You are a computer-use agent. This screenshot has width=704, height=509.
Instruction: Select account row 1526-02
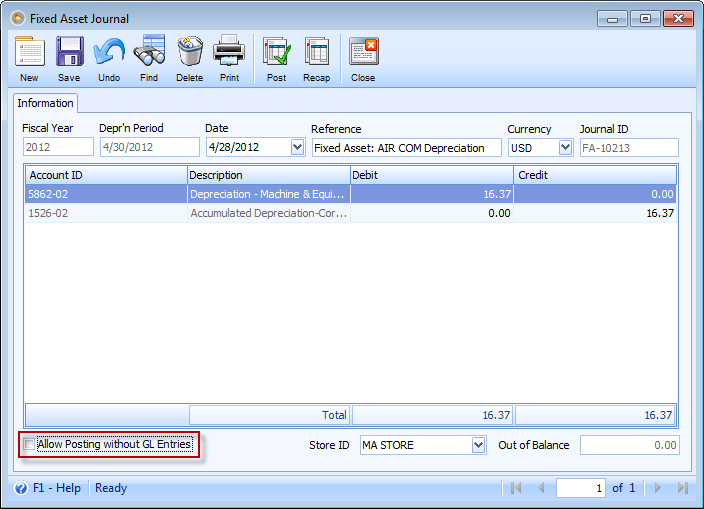click(106, 213)
